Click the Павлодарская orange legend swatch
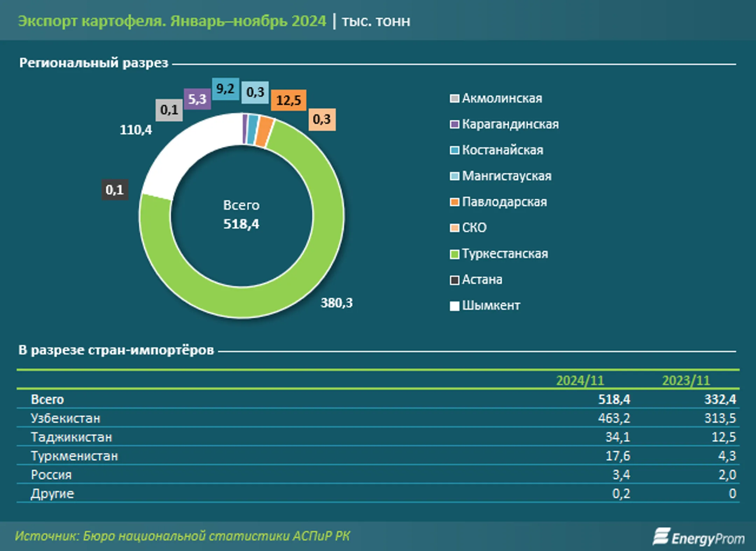 [454, 202]
